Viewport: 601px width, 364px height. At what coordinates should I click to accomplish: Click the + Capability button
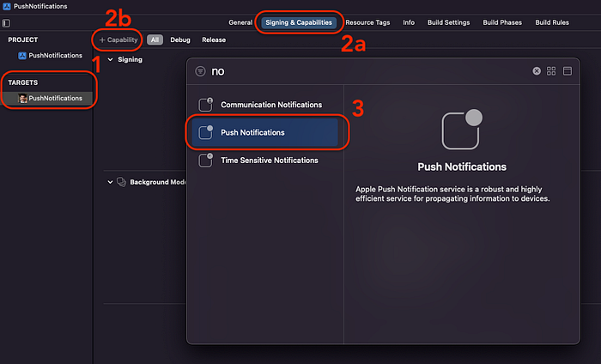118,39
